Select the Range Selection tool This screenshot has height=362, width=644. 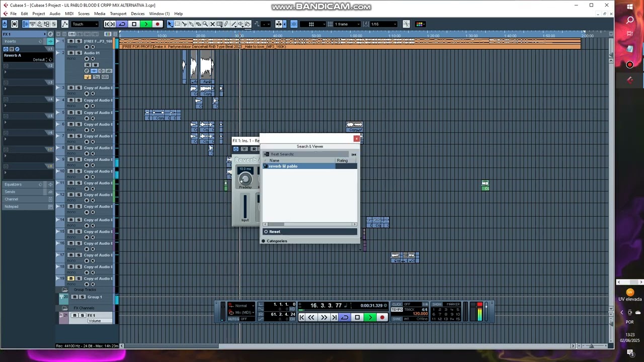[178, 24]
